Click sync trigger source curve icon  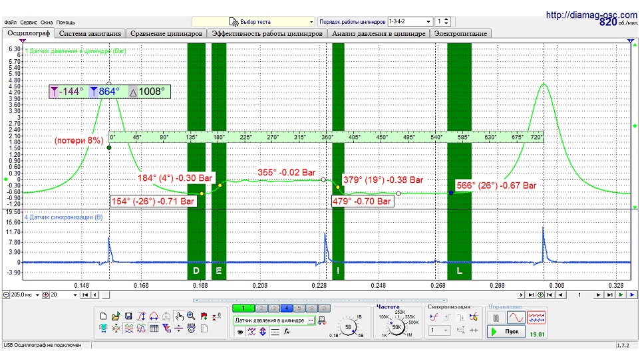click(434, 317)
